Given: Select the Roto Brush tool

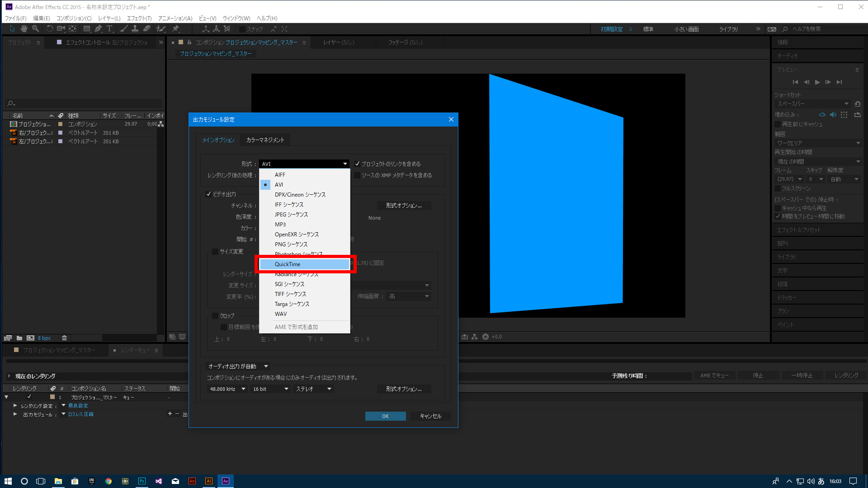Looking at the screenshot, I should click(160, 29).
